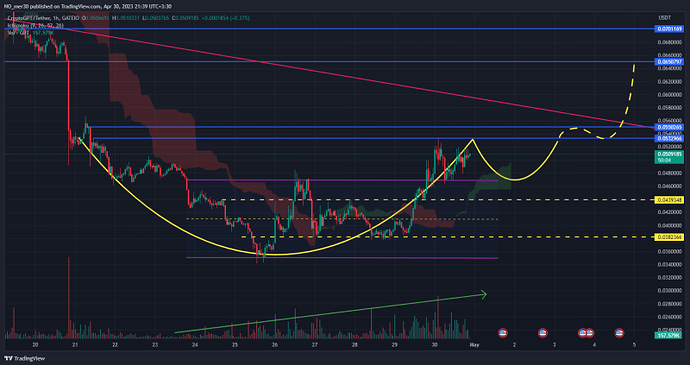This screenshot has width=690, height=365.
Task: Click the green arrowhead of the volume trend line
Action: coord(483,295)
